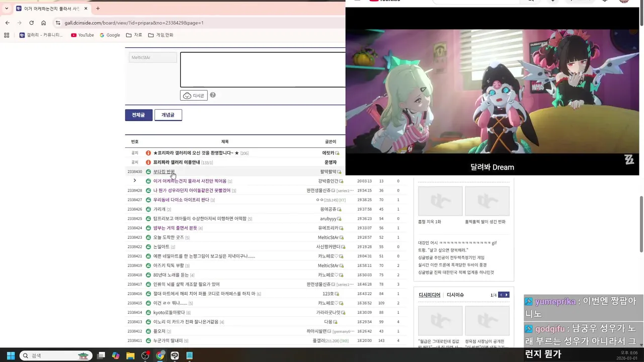Open link 싱글벙글 주인공이 전두엽측정기인 게임
Screen dimensions: 644x362
(x=451, y=257)
